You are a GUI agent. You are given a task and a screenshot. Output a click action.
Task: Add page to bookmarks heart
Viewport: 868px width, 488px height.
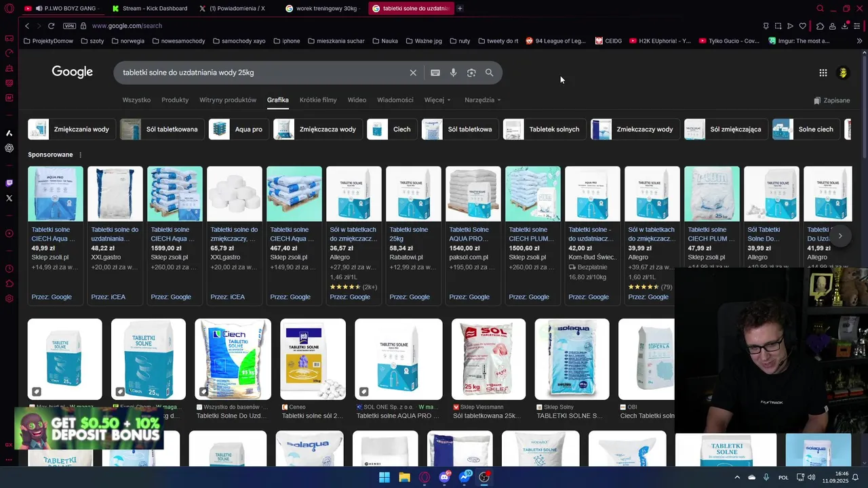click(x=802, y=26)
